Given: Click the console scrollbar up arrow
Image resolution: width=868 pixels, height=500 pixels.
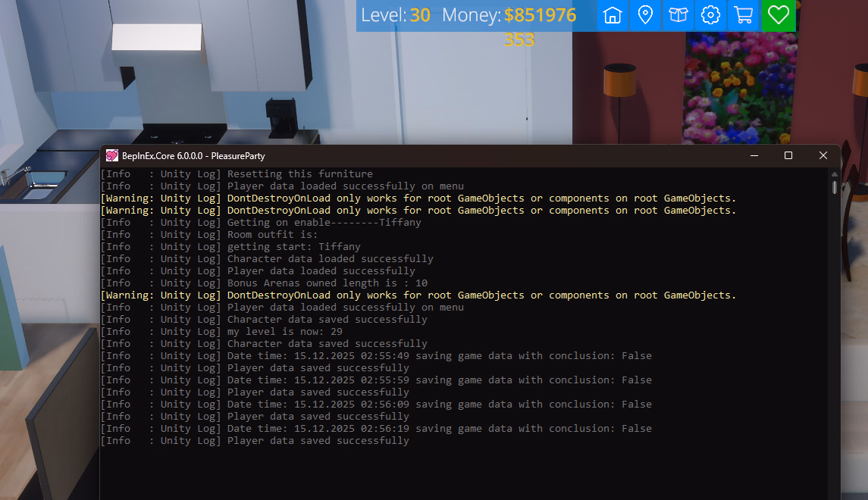Looking at the screenshot, I should click(835, 173).
